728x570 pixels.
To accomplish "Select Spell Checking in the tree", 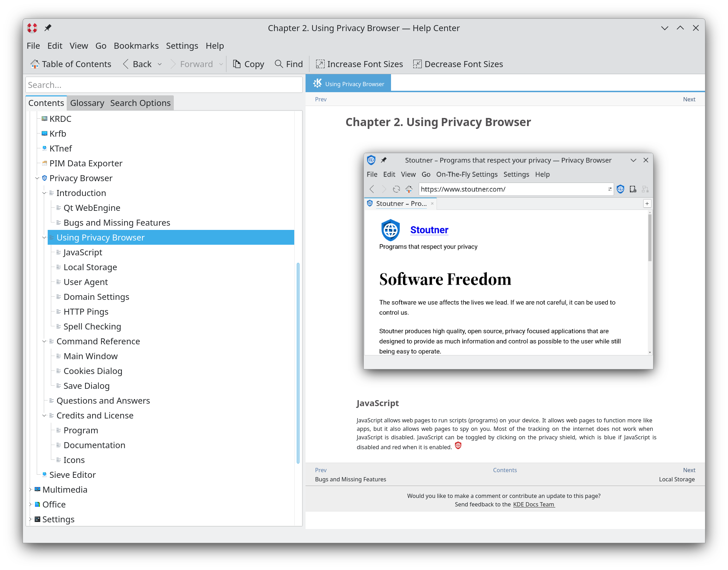I will click(x=92, y=327).
